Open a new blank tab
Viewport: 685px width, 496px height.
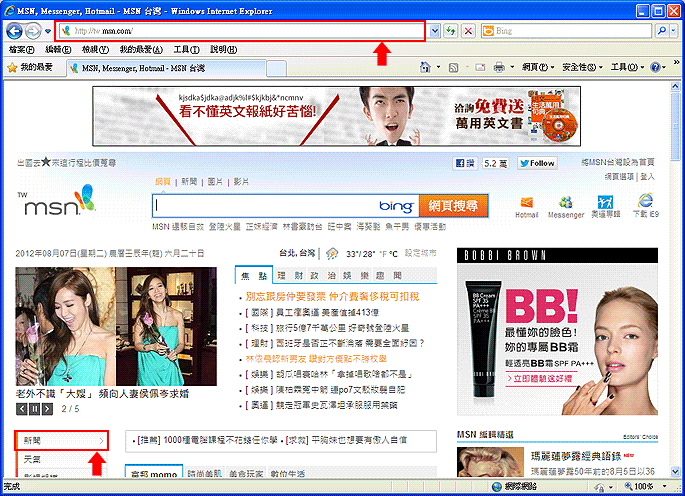click(x=277, y=69)
